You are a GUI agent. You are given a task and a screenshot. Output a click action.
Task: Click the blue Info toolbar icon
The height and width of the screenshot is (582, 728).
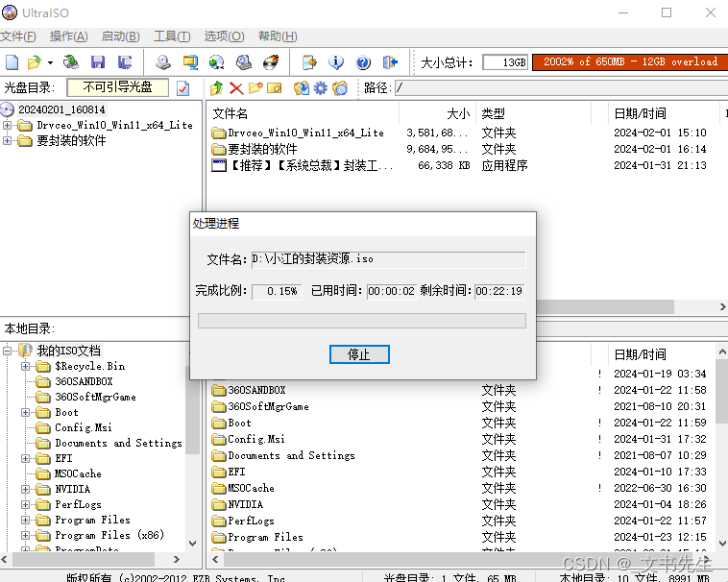[x=336, y=62]
